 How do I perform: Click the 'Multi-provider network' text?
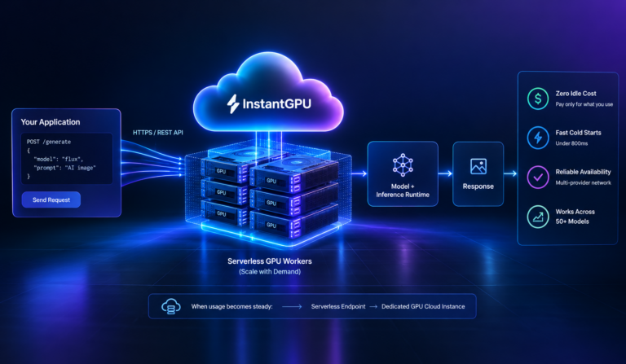[584, 182]
